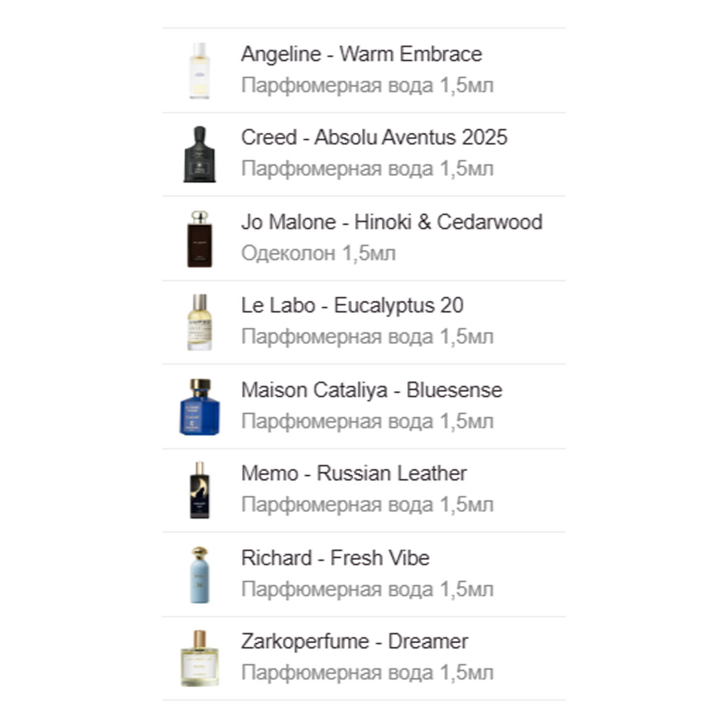Click the Angeline Warm Embrace bottle image

coord(199,70)
